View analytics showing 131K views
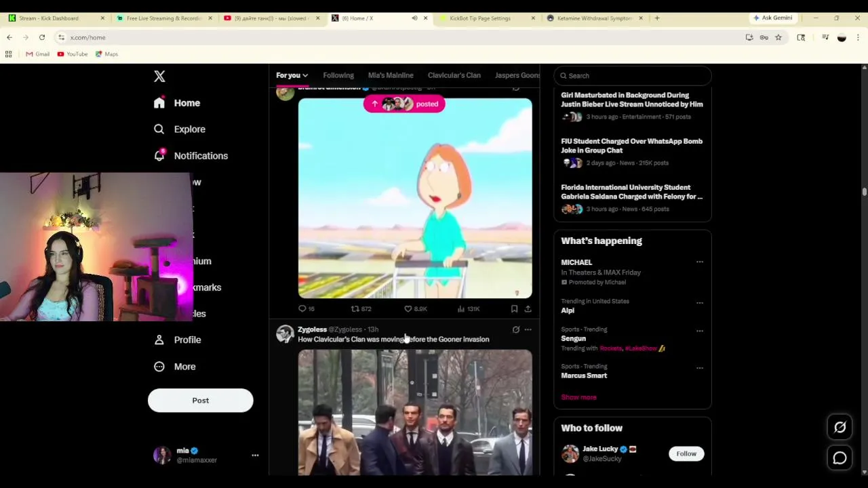Screen dimensions: 868x488 [x=468, y=309]
